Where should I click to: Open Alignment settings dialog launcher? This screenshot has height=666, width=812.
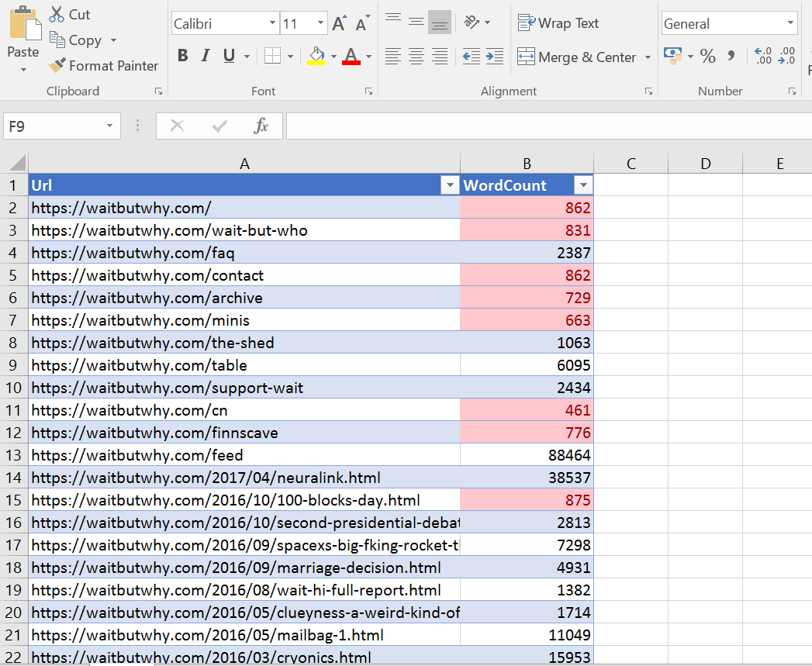648,91
